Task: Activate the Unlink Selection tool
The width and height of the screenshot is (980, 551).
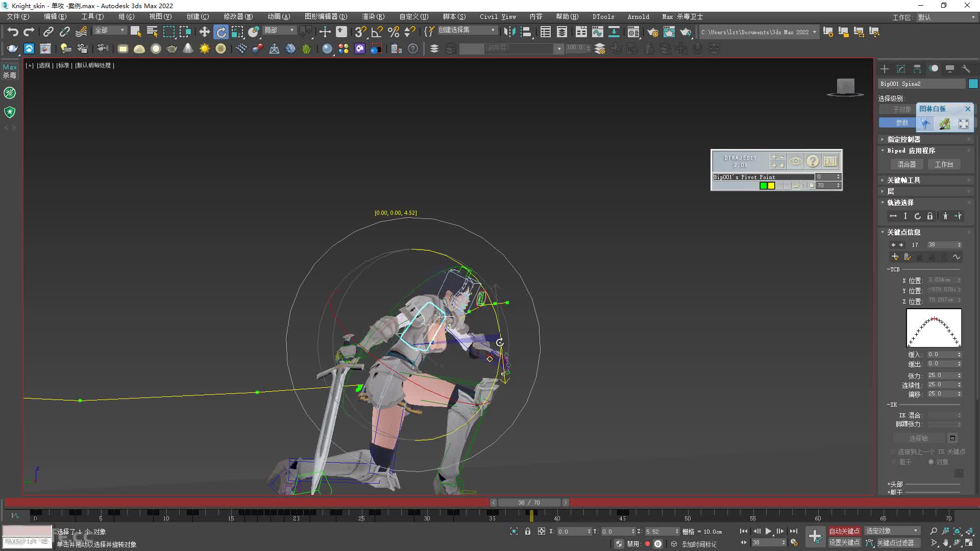Action: pyautogui.click(x=65, y=32)
